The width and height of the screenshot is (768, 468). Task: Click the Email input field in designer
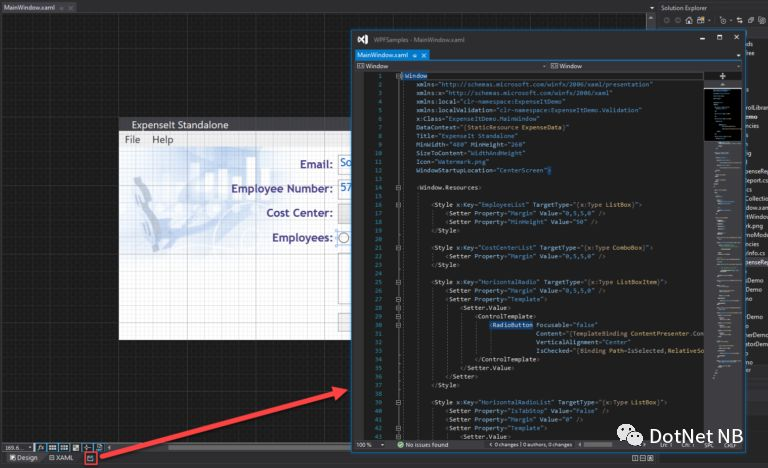click(x=345, y=163)
